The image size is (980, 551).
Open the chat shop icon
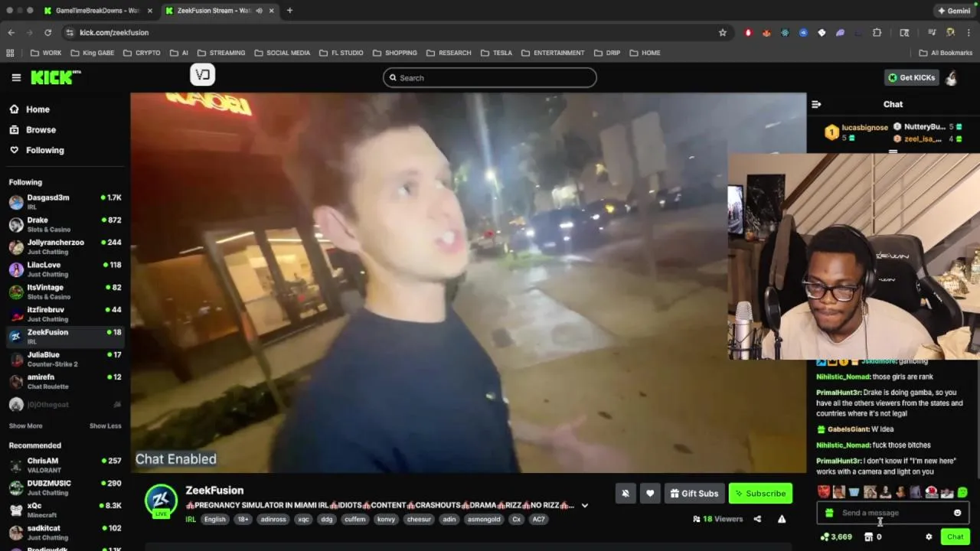pos(868,537)
